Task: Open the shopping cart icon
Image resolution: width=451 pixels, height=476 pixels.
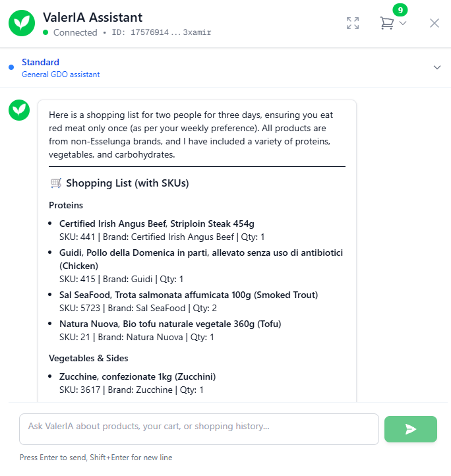Action: [386, 23]
